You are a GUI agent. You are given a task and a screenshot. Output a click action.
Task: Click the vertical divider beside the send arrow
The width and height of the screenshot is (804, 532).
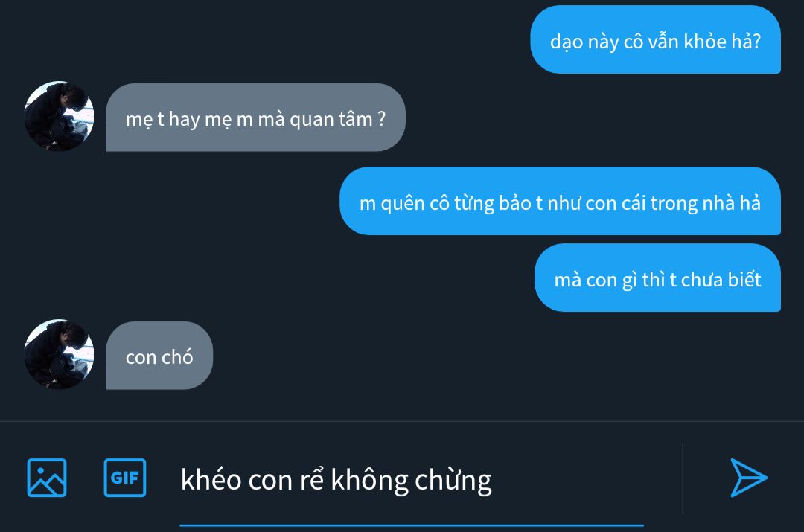(683, 478)
